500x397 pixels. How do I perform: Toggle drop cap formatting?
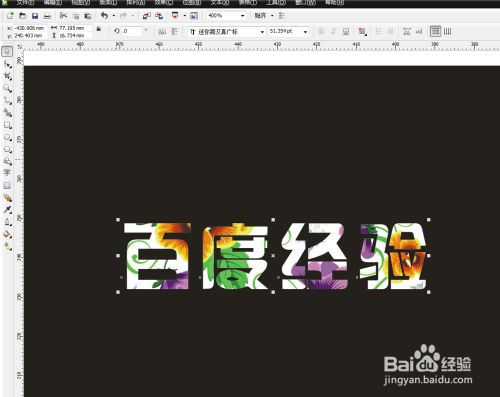[391, 32]
